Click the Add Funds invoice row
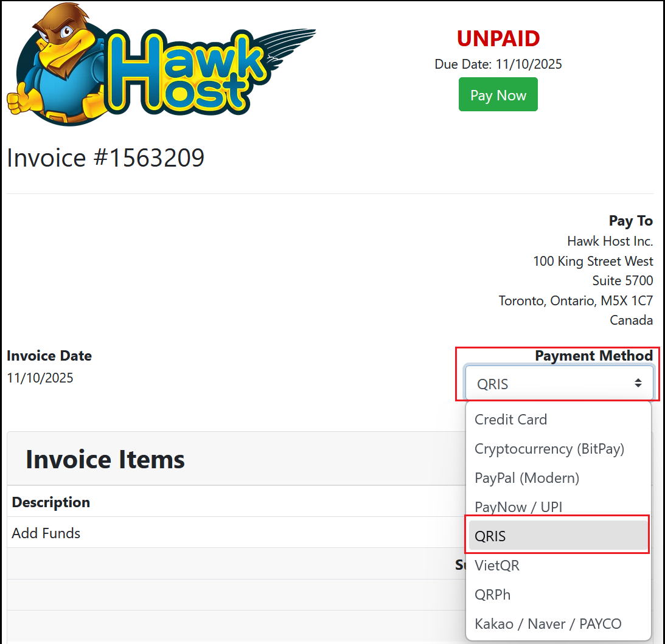This screenshot has height=644, width=665. (46, 533)
